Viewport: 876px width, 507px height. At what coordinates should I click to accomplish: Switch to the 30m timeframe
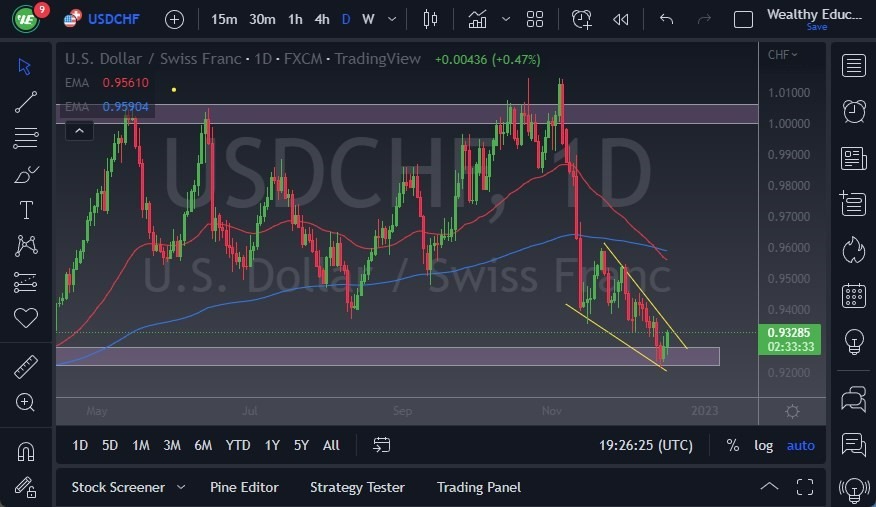[x=262, y=20]
